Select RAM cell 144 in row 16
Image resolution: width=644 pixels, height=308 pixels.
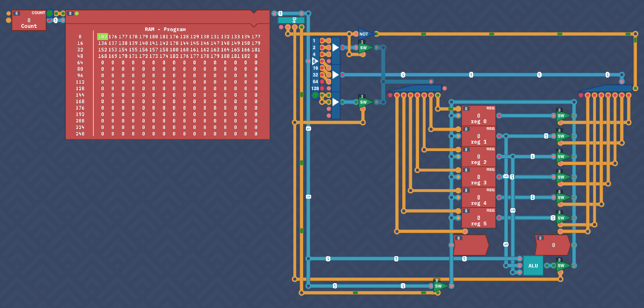[184, 43]
